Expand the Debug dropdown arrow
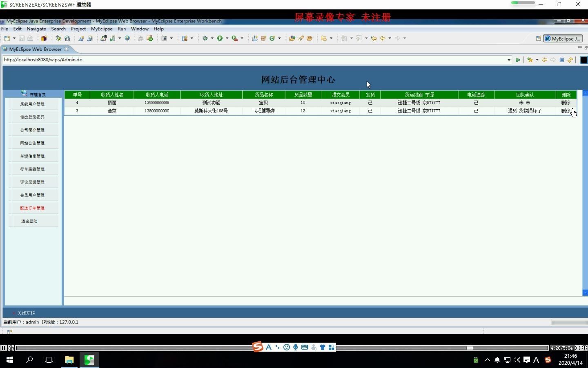 212,38
